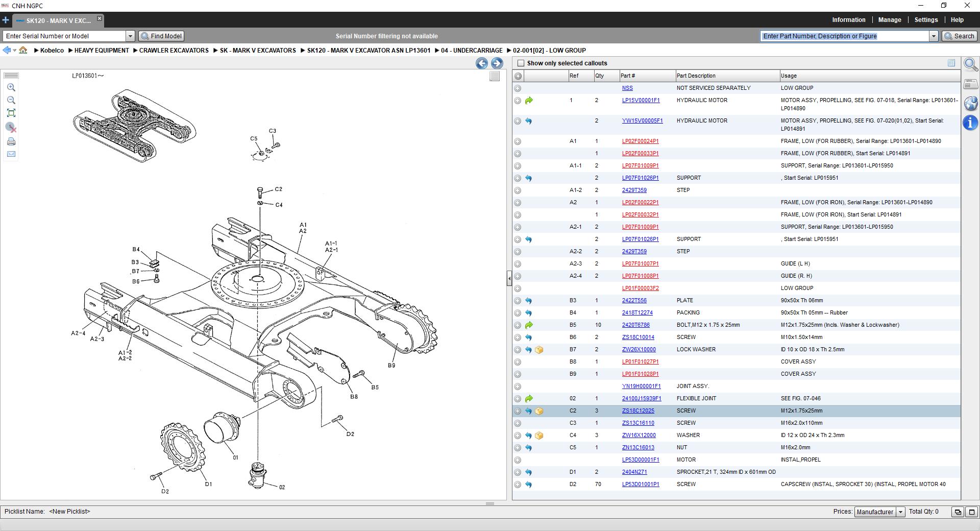Viewport: 980px width, 531px height.
Task: Open the Manage menu
Action: (890, 20)
